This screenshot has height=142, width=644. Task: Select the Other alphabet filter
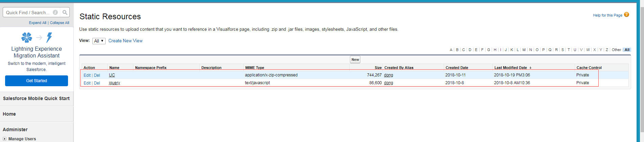[616, 50]
